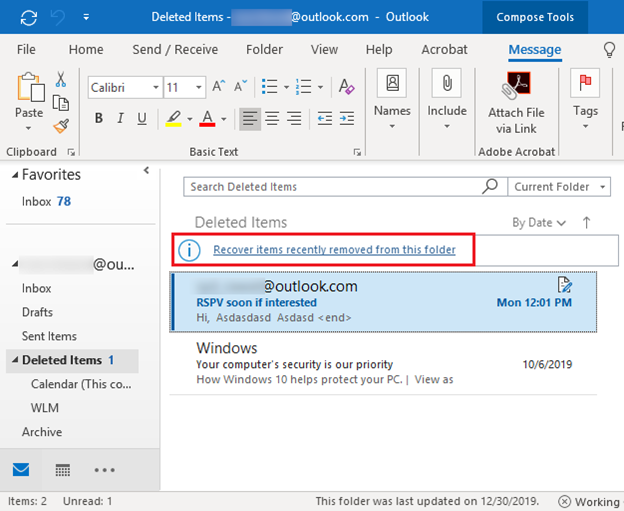Open bullets style dropdown arrow
The width and height of the screenshot is (624, 511).
tap(286, 87)
